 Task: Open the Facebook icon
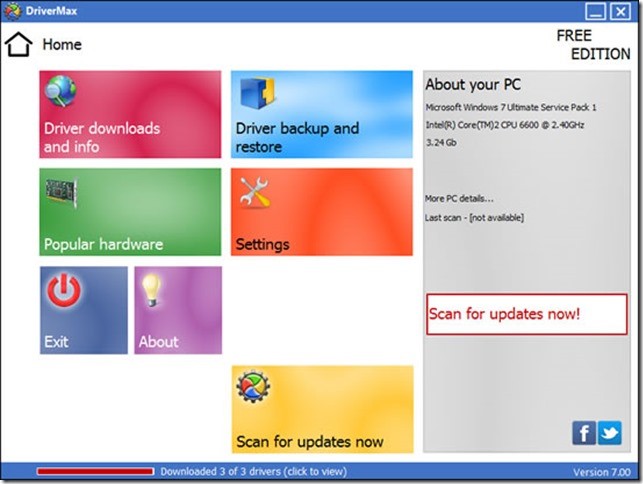pos(584,433)
